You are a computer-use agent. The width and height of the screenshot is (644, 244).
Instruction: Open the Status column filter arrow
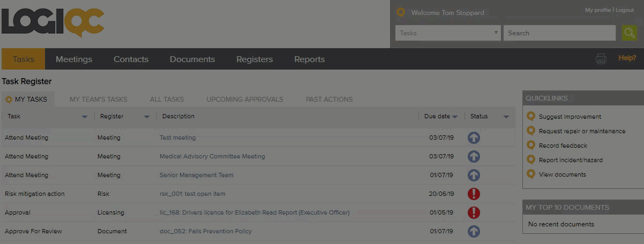(506, 117)
